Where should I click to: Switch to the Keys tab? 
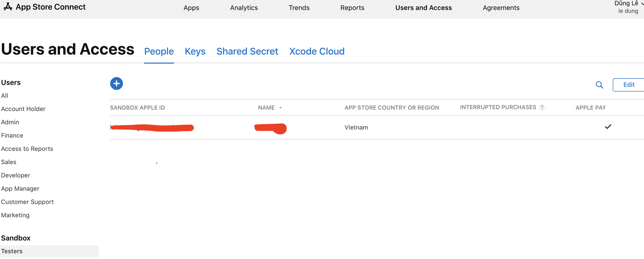195,52
